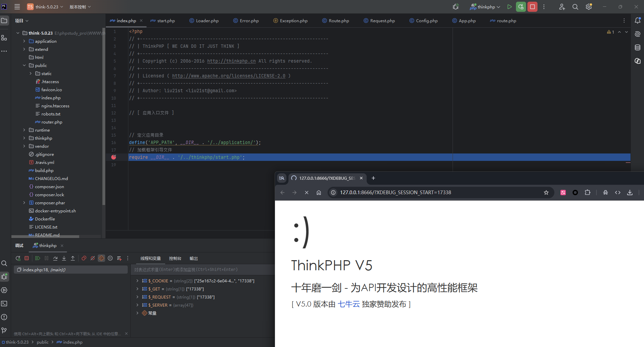The width and height of the screenshot is (644, 347).
Task: Open the AI Assistant spiral tool window
Action: [x=638, y=34]
